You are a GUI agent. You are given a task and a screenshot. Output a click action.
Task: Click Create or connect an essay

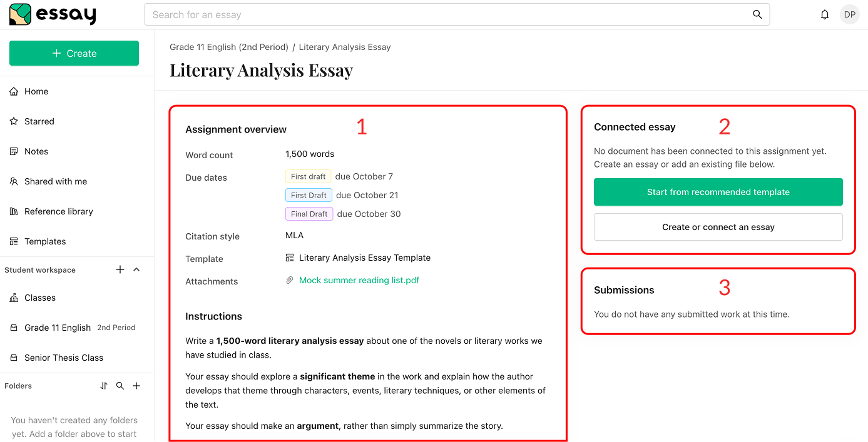718,227
